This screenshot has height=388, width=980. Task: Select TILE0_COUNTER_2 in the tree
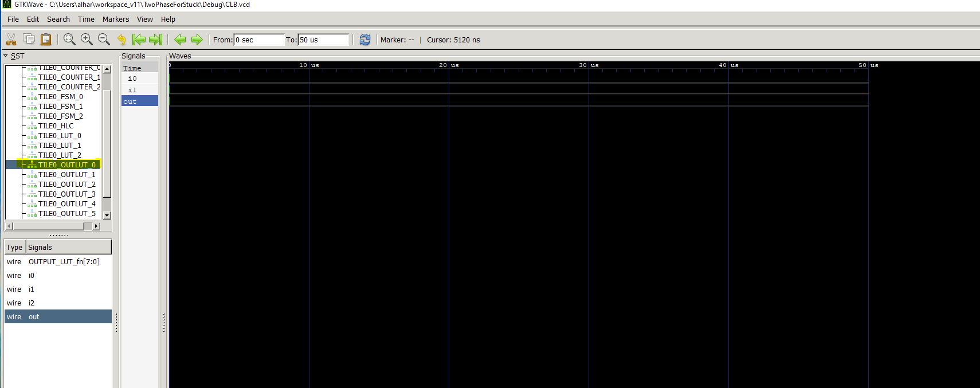[x=69, y=87]
